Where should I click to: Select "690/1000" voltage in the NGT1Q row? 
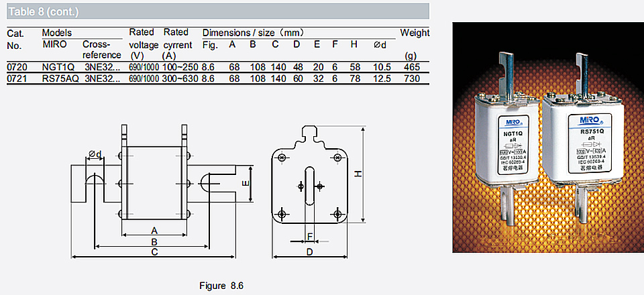(x=144, y=67)
